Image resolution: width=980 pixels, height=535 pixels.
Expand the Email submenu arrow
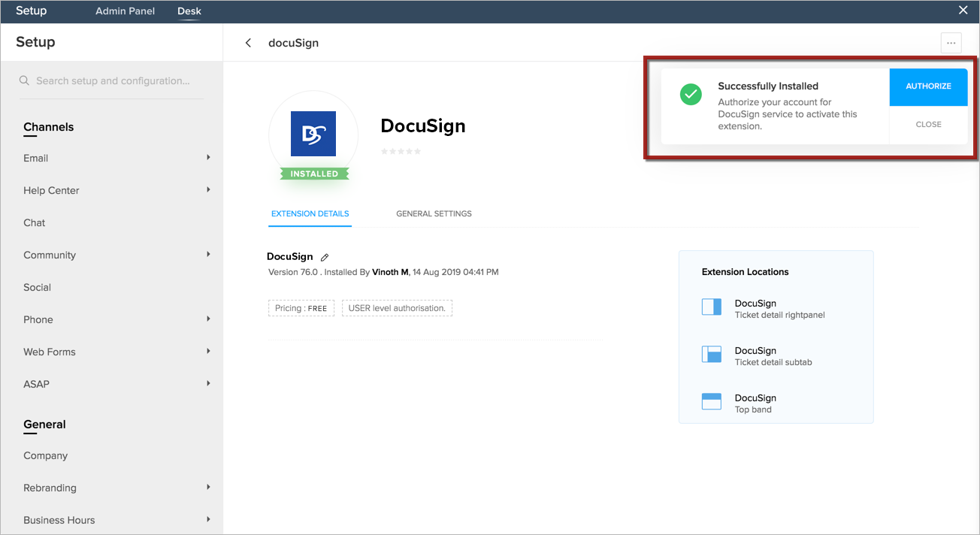pos(208,158)
